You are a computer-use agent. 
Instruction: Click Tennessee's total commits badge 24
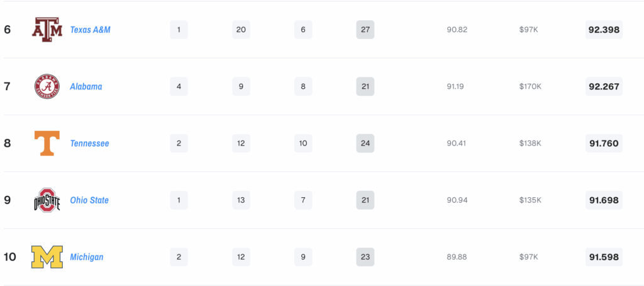(365, 143)
